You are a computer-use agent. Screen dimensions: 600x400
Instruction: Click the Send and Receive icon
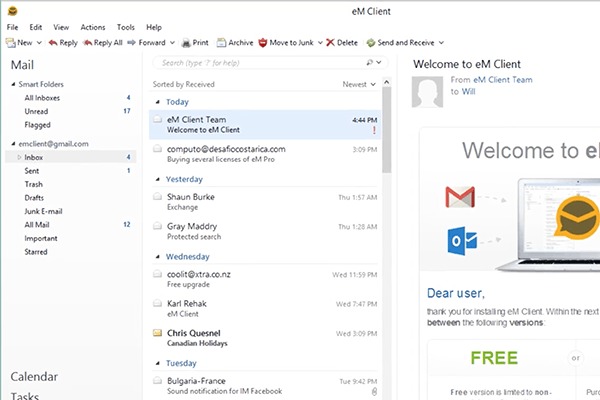click(x=370, y=42)
